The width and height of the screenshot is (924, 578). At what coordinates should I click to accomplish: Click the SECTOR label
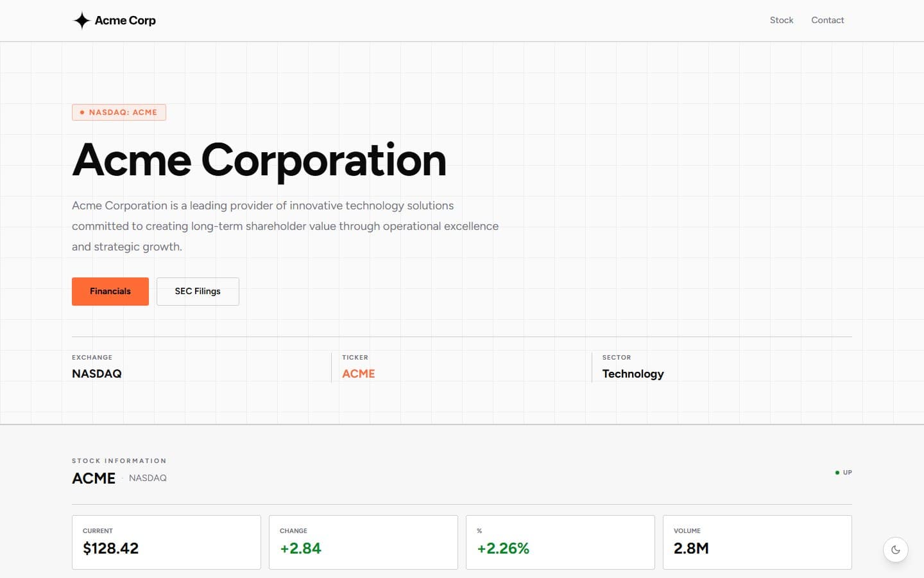[x=617, y=357]
